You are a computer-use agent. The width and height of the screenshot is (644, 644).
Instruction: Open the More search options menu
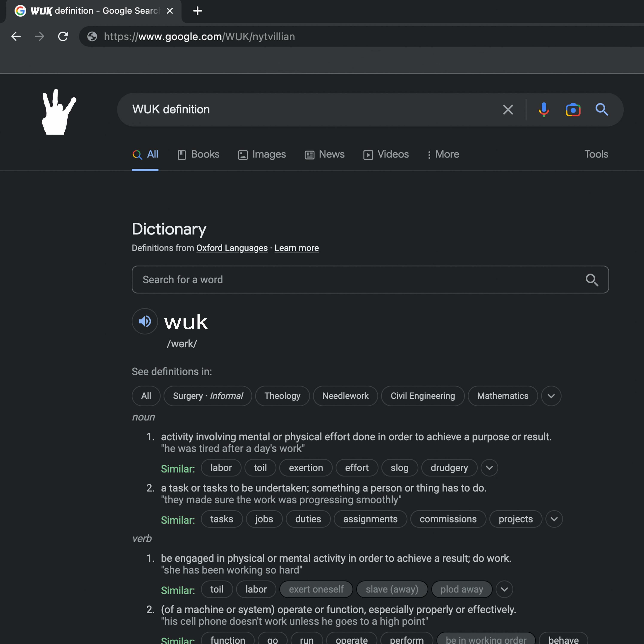(x=443, y=154)
